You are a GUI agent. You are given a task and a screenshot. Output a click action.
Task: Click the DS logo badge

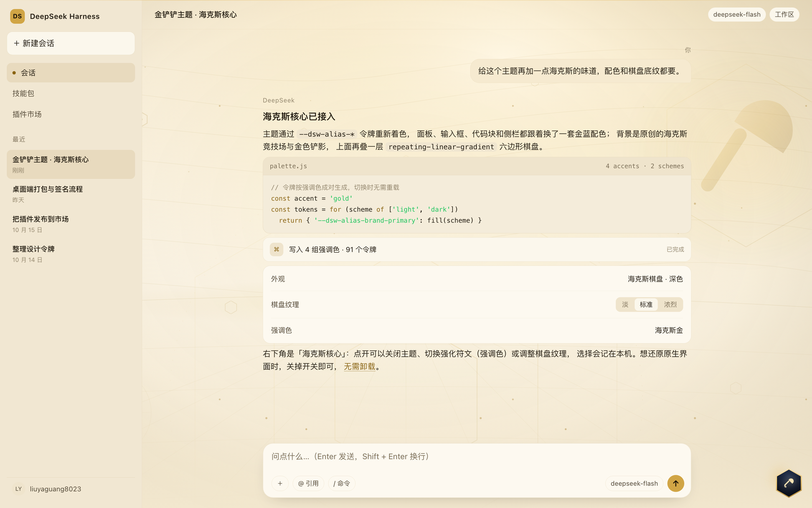tap(17, 16)
